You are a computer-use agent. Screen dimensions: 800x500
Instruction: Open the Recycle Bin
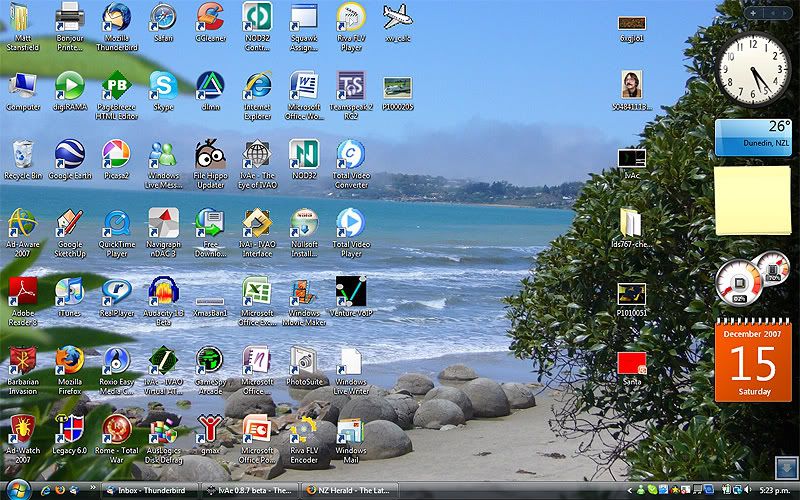coord(22,155)
